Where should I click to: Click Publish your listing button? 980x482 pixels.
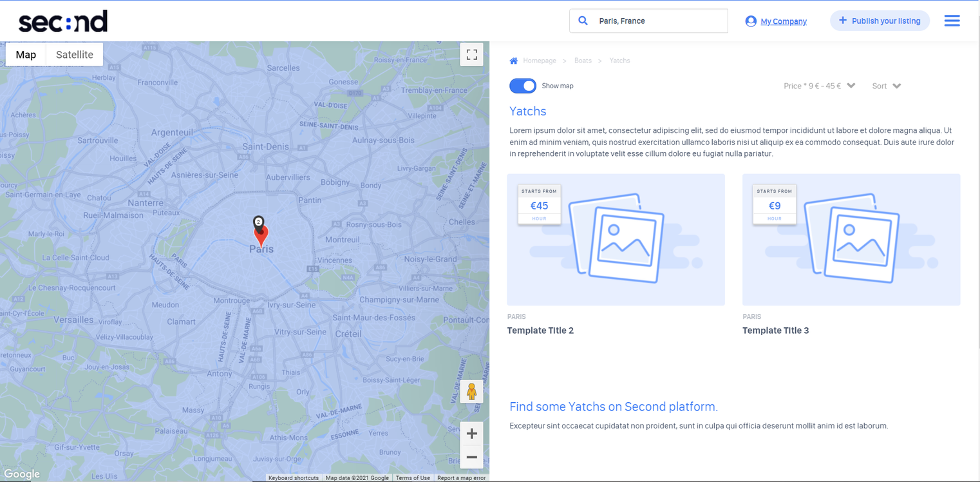click(880, 21)
